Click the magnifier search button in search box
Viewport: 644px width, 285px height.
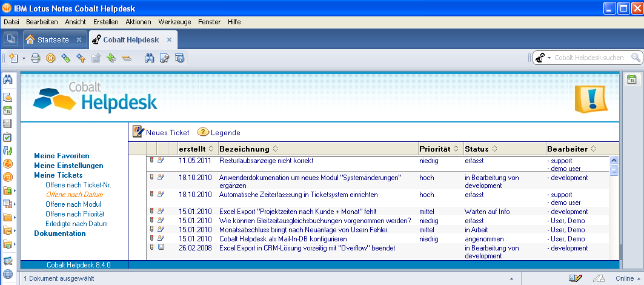point(636,58)
